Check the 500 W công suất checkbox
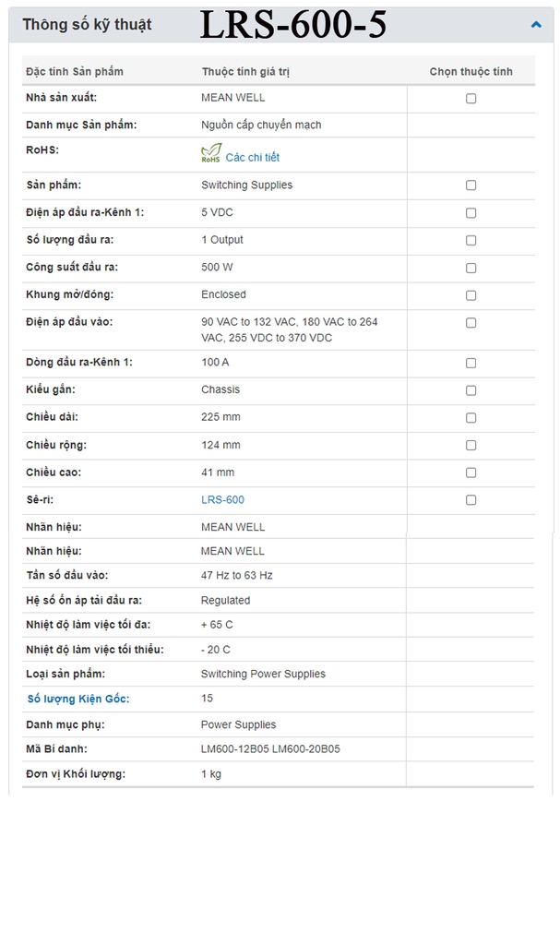The width and height of the screenshot is (560, 945). pyautogui.click(x=471, y=269)
